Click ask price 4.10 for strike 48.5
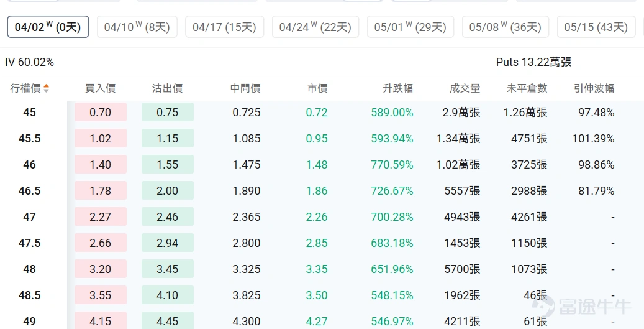The image size is (644, 329). pos(168,295)
